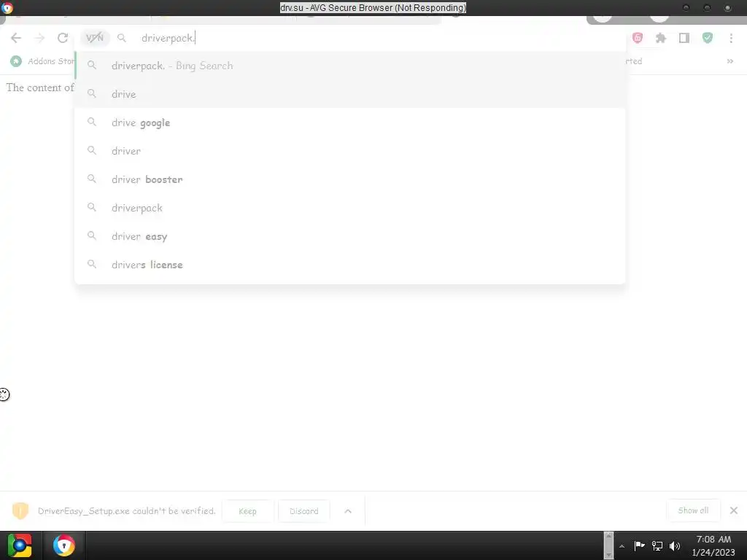This screenshot has width=747, height=560.
Task: Select the 'driver' suggestion
Action: [349, 151]
